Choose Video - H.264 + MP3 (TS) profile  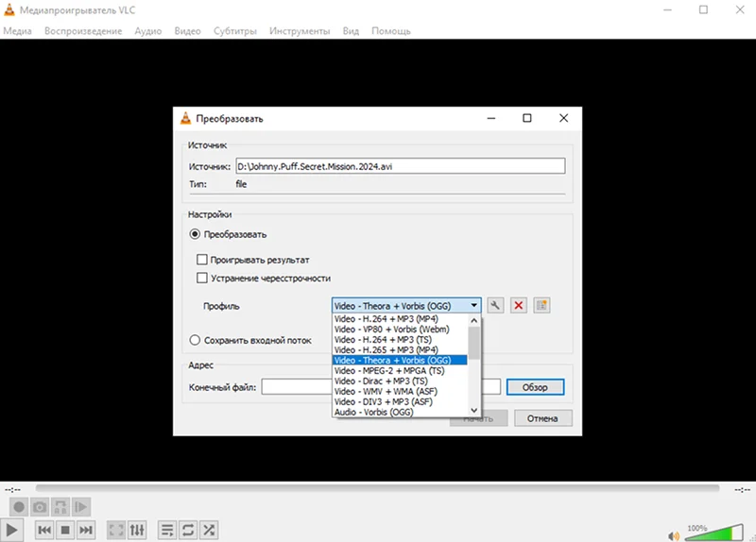(400, 340)
